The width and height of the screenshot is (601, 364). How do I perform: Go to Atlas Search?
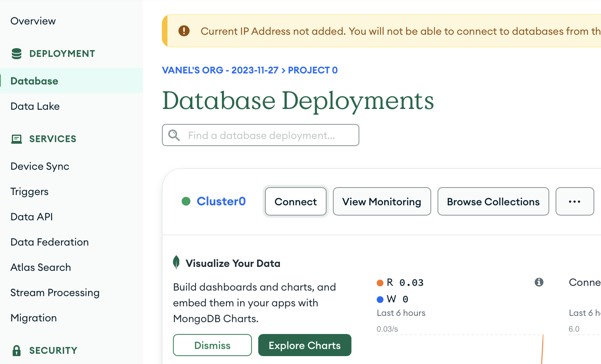[x=41, y=267]
